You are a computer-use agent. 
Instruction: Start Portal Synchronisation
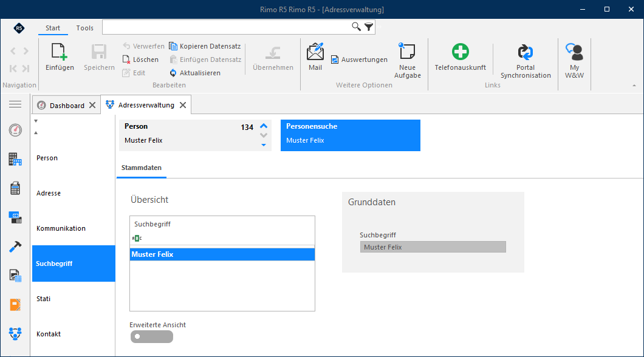[526, 61]
